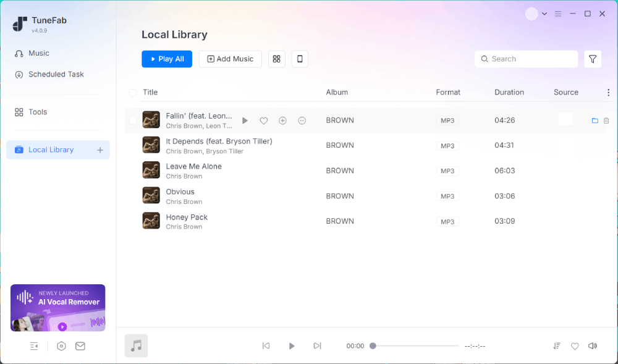This screenshot has height=364, width=618.
Task: Delete Fallin' track with trash icon
Action: 606,121
